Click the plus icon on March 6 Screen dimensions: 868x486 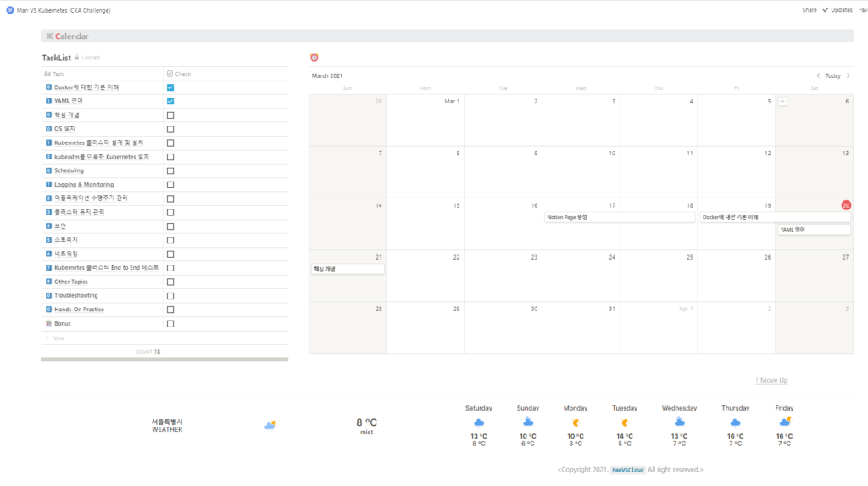782,102
